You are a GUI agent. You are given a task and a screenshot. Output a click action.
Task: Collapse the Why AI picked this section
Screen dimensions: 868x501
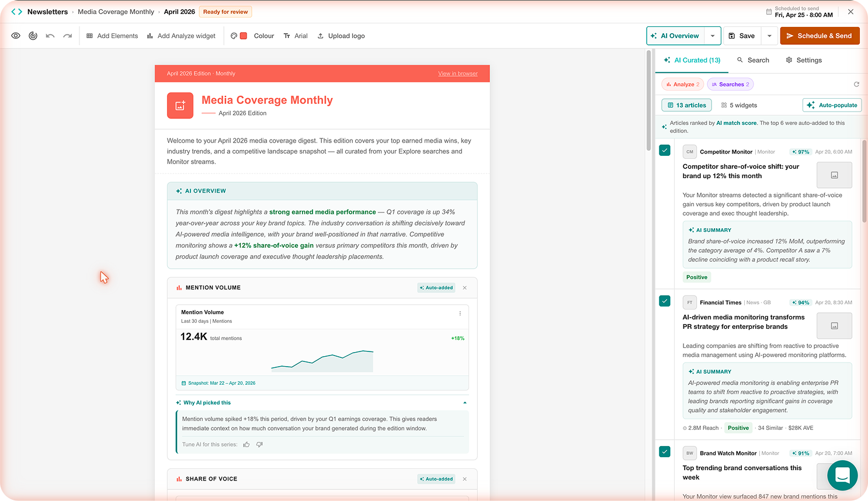tap(465, 403)
